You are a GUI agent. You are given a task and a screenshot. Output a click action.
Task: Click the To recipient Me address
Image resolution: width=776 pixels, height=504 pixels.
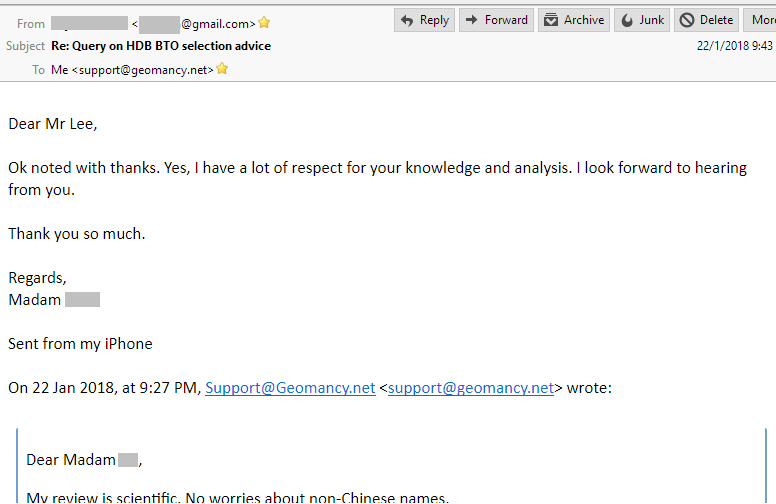pos(132,69)
